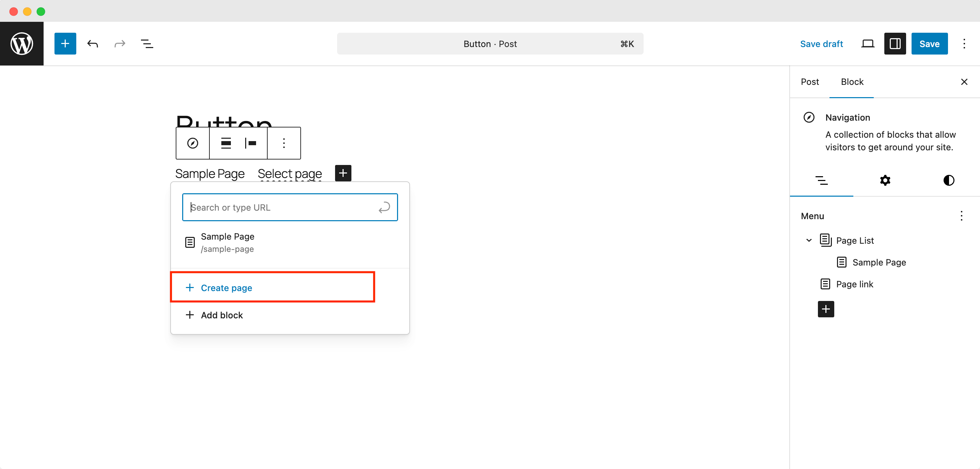The width and height of the screenshot is (980, 469).
Task: Open the Styles half-circle tab
Action: (948, 180)
